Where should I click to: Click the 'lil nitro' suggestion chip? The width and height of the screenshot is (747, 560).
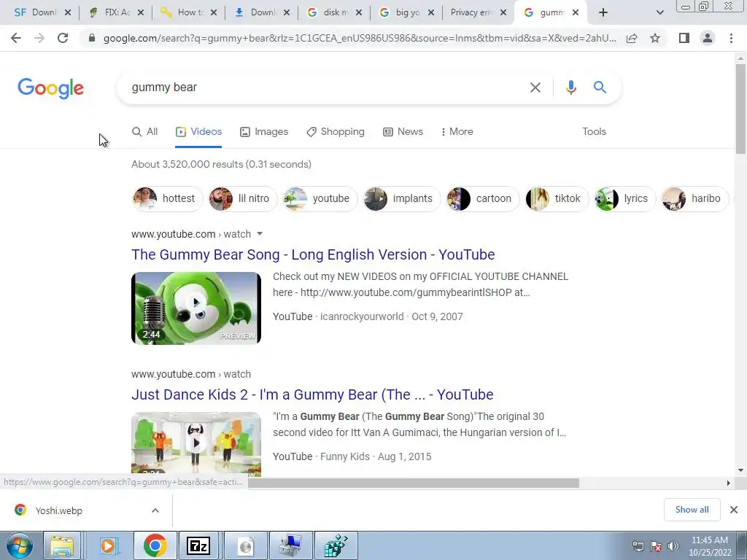242,198
